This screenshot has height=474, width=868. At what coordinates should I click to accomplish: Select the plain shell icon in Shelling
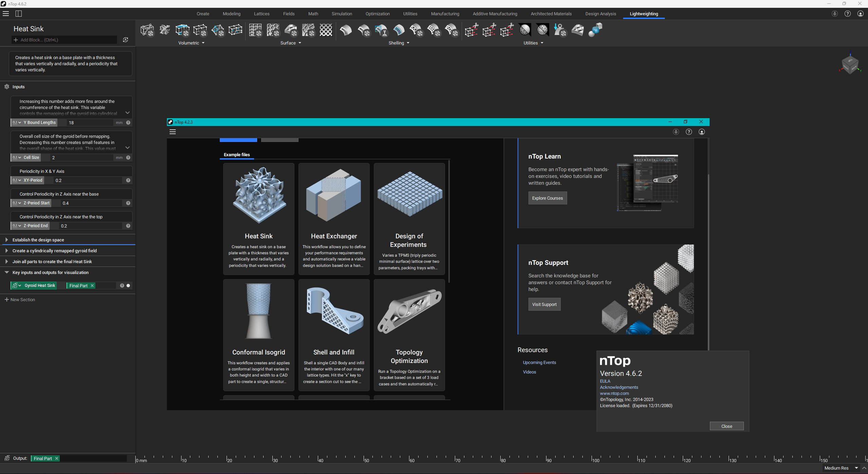click(346, 30)
